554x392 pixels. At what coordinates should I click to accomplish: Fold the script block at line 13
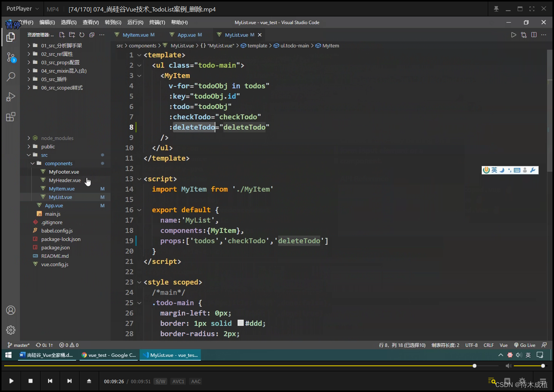coord(139,179)
